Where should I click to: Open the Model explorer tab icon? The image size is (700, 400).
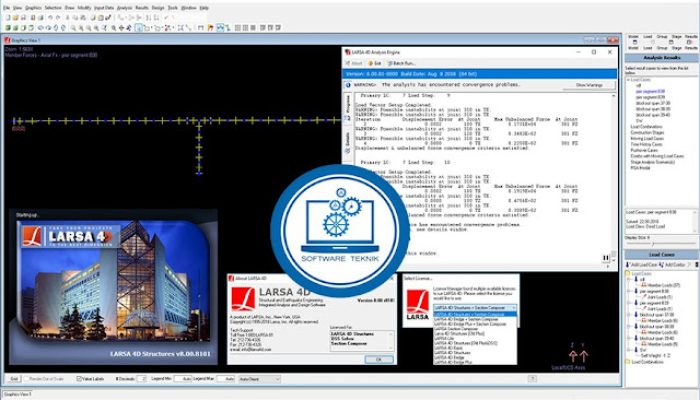coord(633,42)
